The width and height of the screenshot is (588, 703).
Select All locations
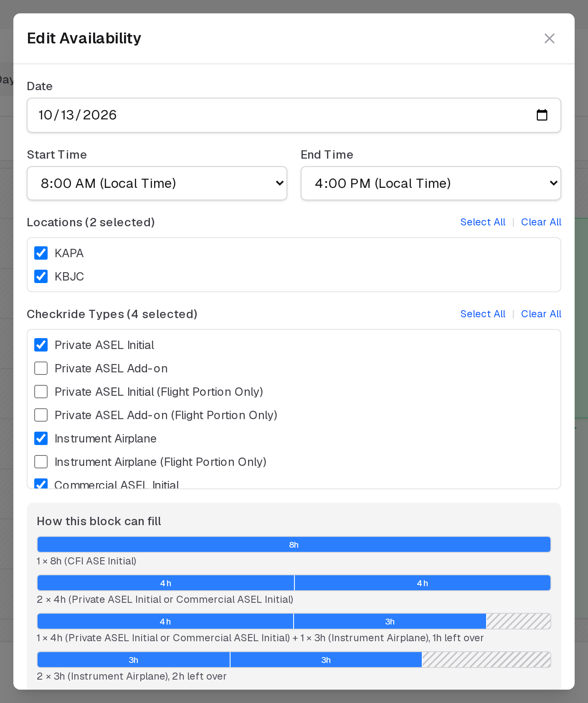[483, 222]
